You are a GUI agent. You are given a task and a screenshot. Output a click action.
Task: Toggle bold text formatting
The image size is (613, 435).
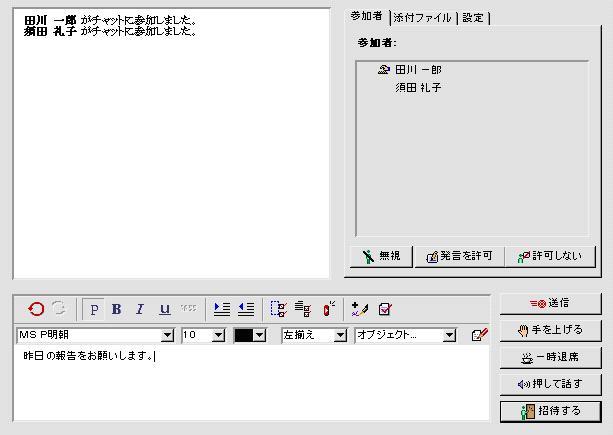click(116, 309)
